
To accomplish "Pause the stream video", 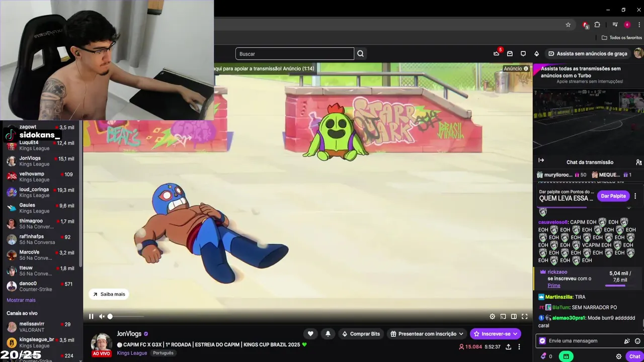I will click(91, 316).
